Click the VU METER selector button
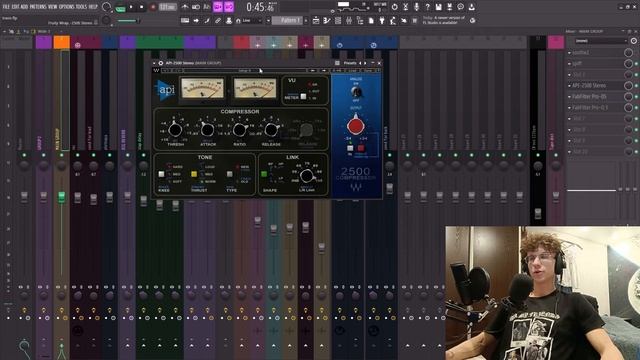This screenshot has width=640, height=360. 303,97
